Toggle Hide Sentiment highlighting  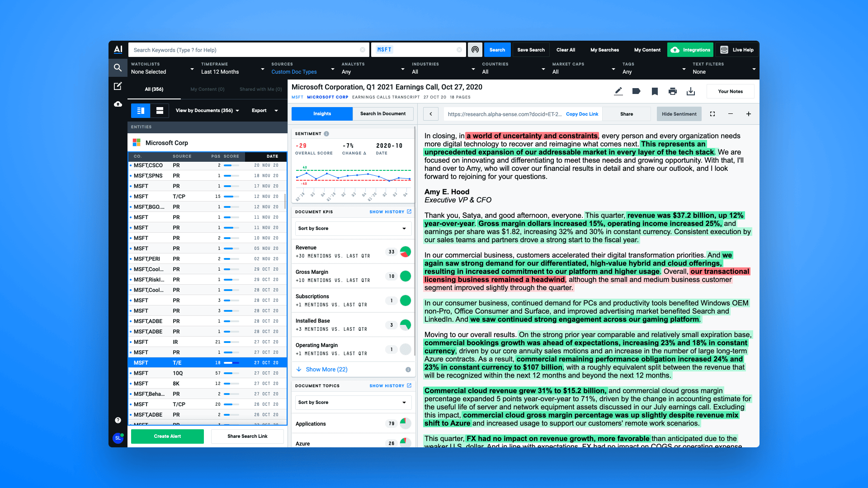pyautogui.click(x=679, y=114)
